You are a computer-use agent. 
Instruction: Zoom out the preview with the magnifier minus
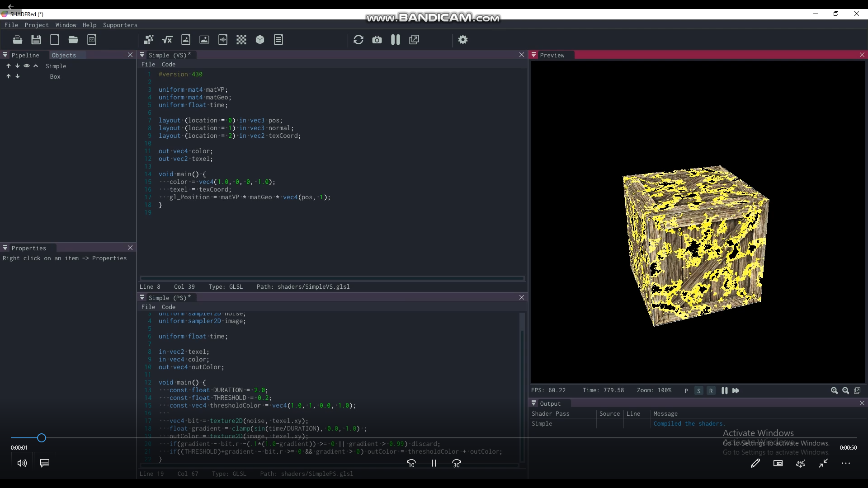pos(846,391)
